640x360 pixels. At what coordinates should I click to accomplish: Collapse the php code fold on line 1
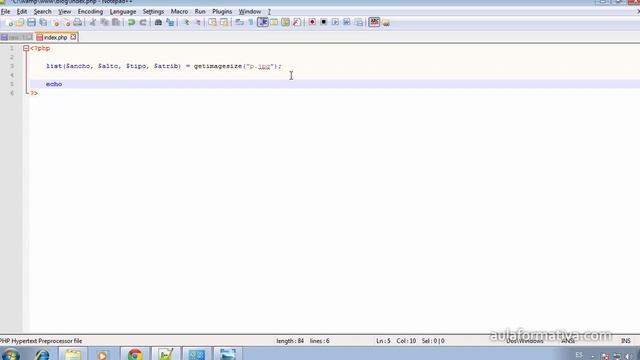tap(26, 48)
